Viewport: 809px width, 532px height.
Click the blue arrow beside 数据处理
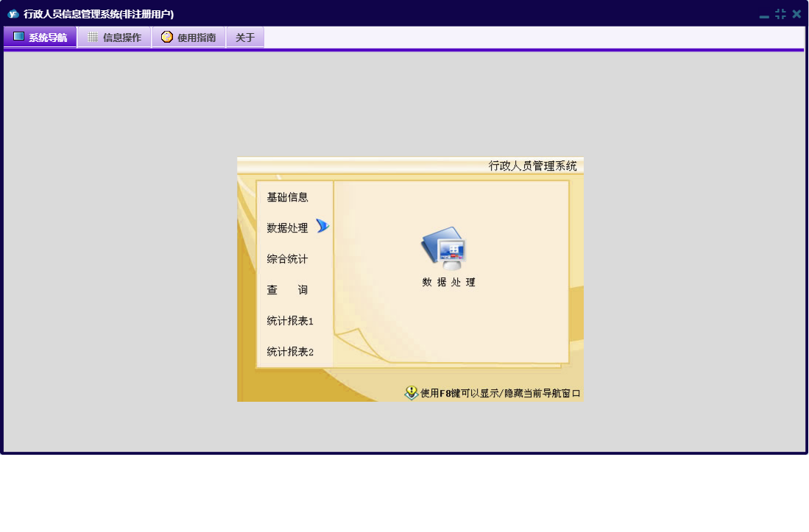(322, 226)
